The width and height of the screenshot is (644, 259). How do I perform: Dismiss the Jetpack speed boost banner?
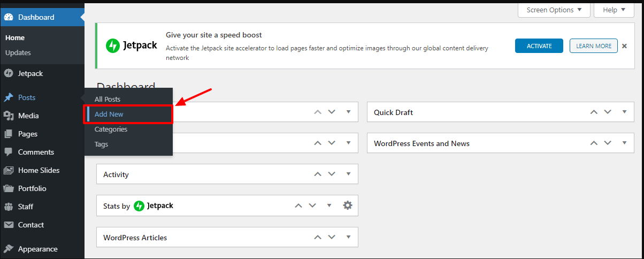pyautogui.click(x=624, y=46)
